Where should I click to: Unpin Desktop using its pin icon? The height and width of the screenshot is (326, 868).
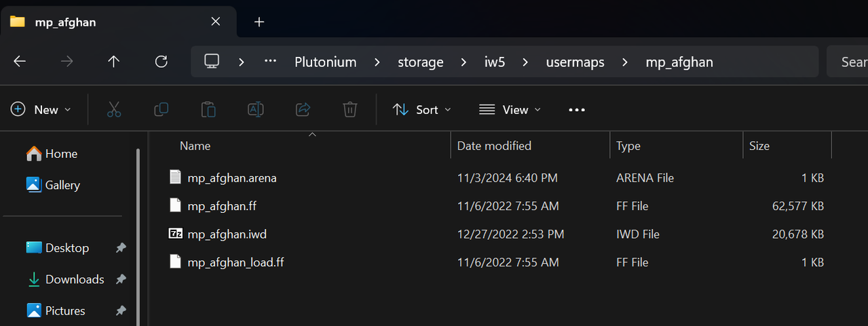[x=121, y=248]
